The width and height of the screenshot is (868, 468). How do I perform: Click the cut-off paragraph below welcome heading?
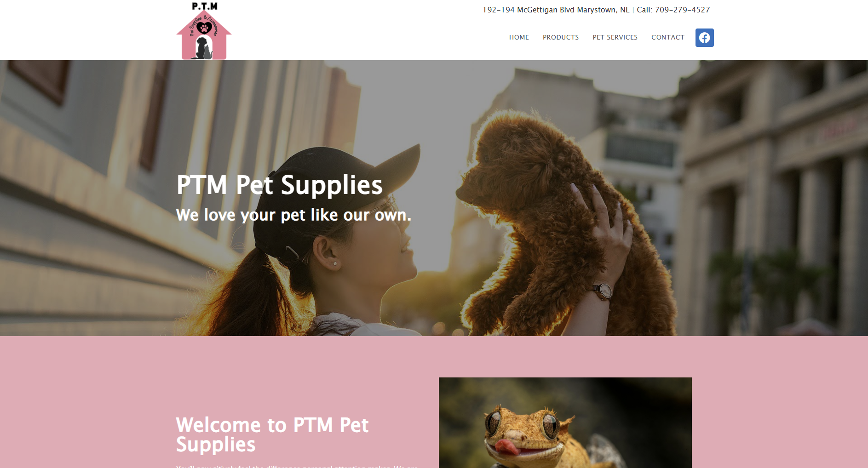(297, 466)
